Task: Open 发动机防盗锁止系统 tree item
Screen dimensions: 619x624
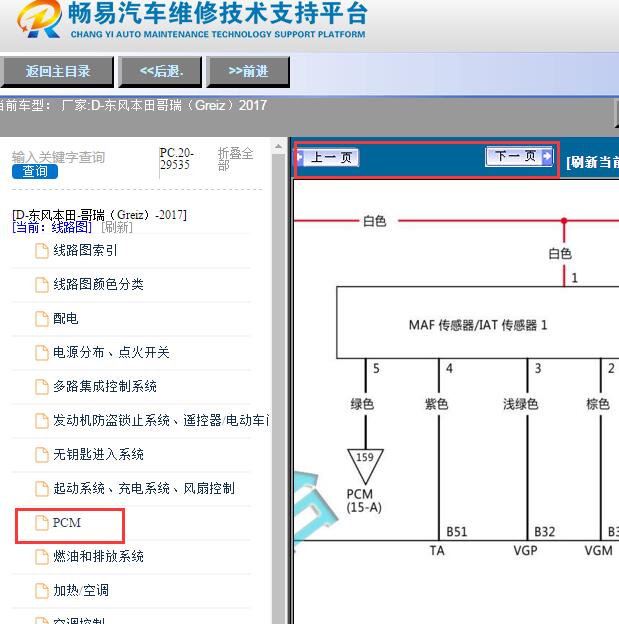Action: point(161,420)
